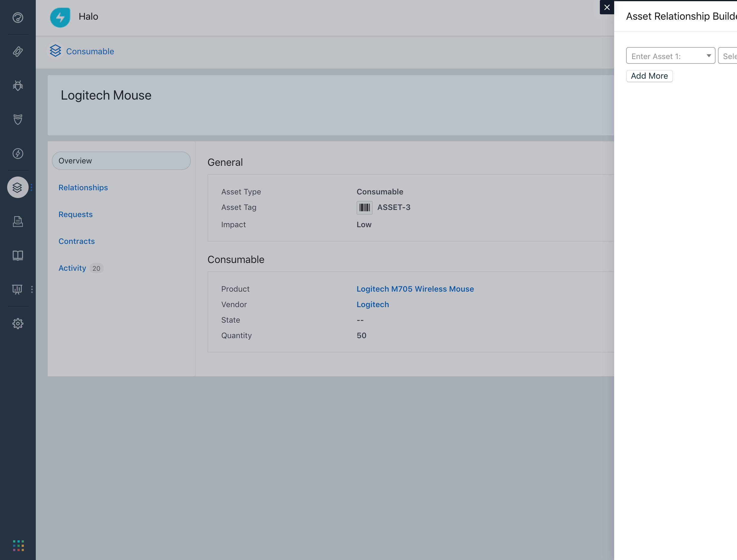Screen dimensions: 737x560
Task: Open the Releases lightning icon
Action: (18, 154)
